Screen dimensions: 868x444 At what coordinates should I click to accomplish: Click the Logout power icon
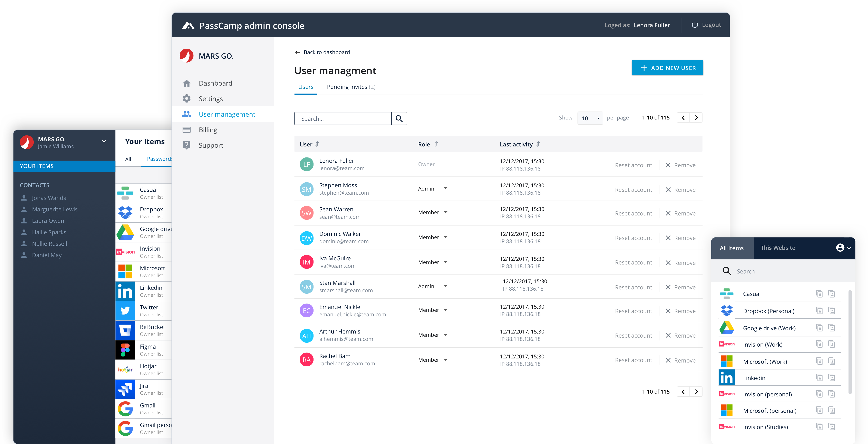pyautogui.click(x=694, y=25)
